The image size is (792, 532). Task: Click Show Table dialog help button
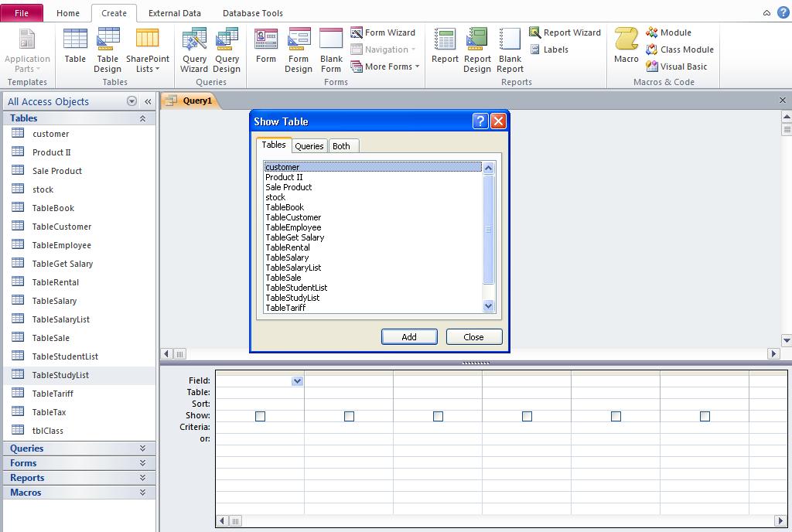480,121
